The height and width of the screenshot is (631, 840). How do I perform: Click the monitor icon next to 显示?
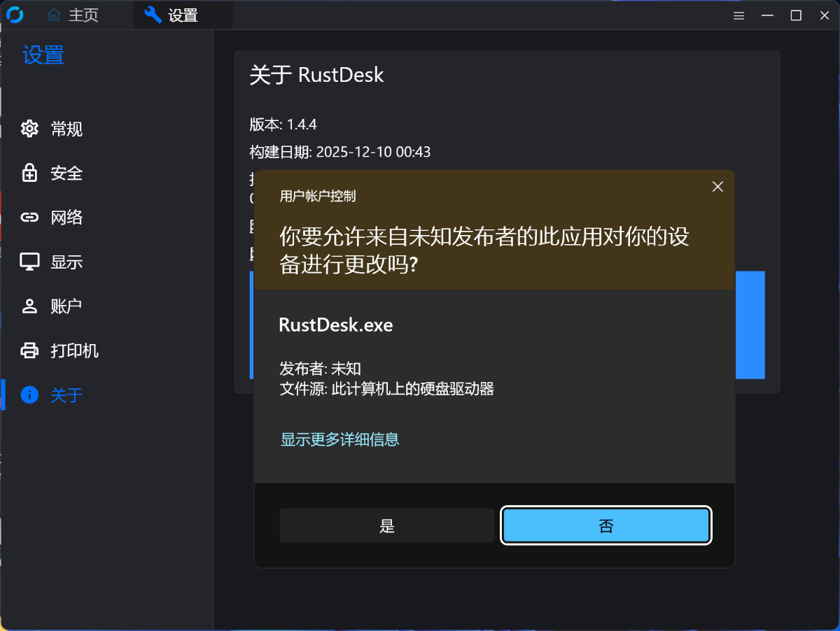(x=29, y=262)
